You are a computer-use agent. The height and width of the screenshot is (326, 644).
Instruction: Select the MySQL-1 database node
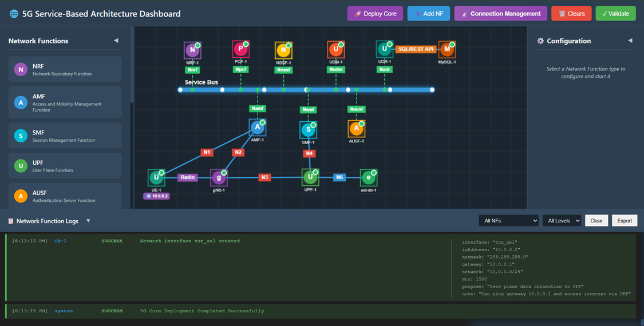447,50
